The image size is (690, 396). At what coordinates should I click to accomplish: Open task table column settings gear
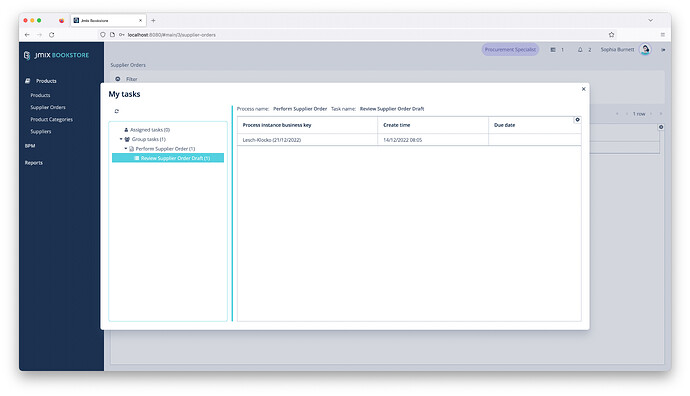[x=577, y=120]
